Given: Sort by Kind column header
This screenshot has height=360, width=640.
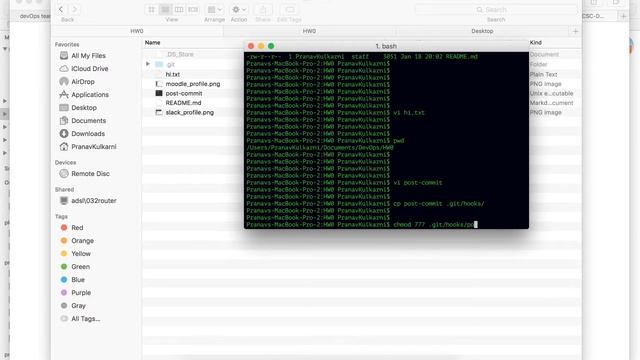Looking at the screenshot, I should (x=536, y=42).
